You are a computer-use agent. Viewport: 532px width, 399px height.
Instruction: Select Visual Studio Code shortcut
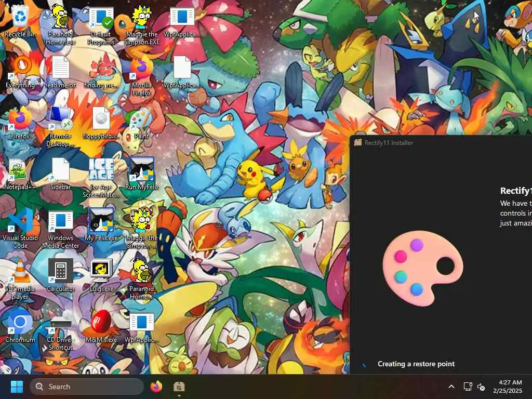pos(20,229)
